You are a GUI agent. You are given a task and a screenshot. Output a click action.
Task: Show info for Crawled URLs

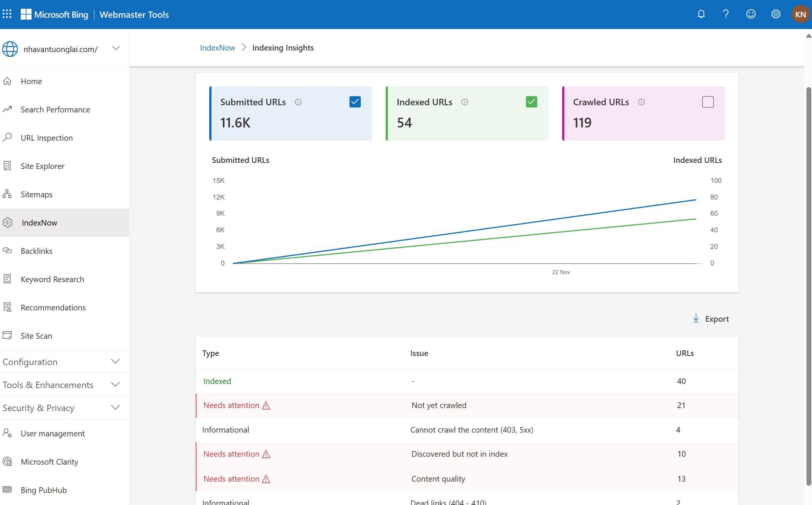[641, 102]
